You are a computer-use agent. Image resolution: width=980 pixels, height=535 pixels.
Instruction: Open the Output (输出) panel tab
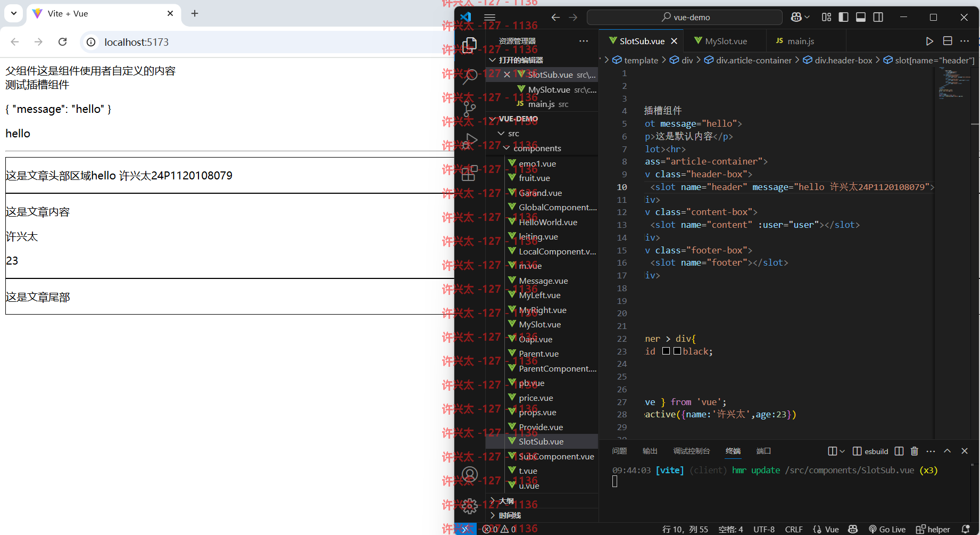650,451
